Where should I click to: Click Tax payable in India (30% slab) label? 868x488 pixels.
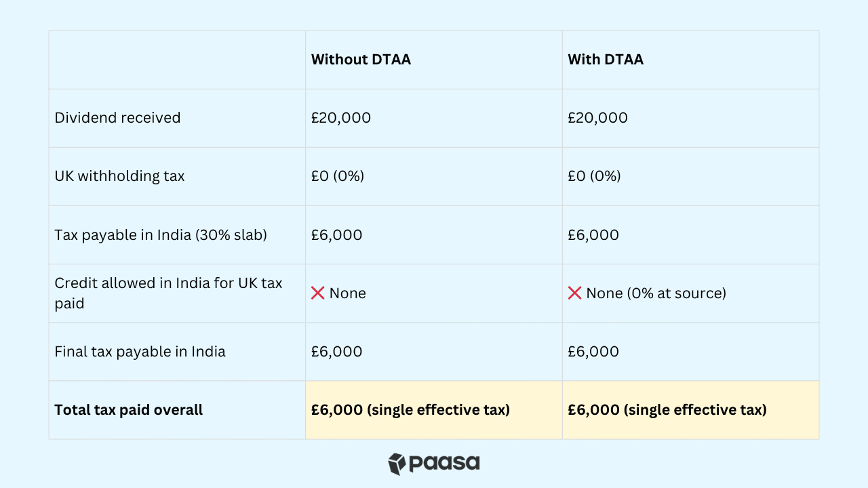[x=161, y=235]
